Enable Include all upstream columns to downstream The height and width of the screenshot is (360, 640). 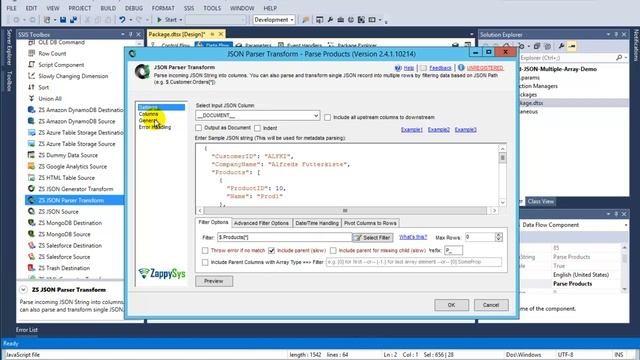327,118
